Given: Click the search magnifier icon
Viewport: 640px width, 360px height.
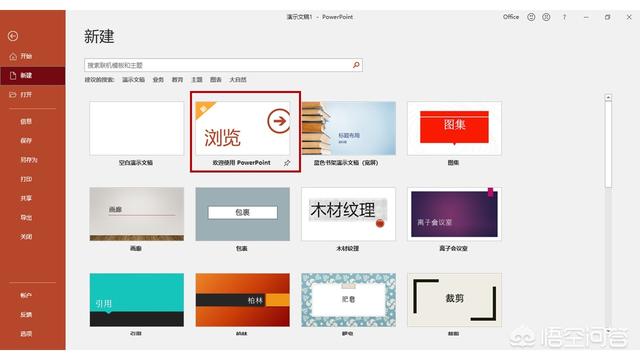Looking at the screenshot, I should [356, 65].
